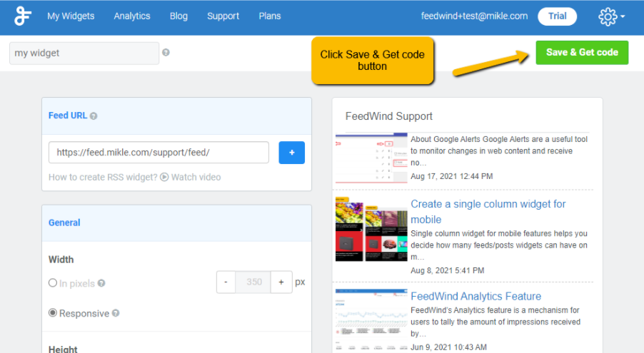This screenshot has height=353, width=644.
Task: Click the single column widget post thumbnail
Action: tap(371, 229)
